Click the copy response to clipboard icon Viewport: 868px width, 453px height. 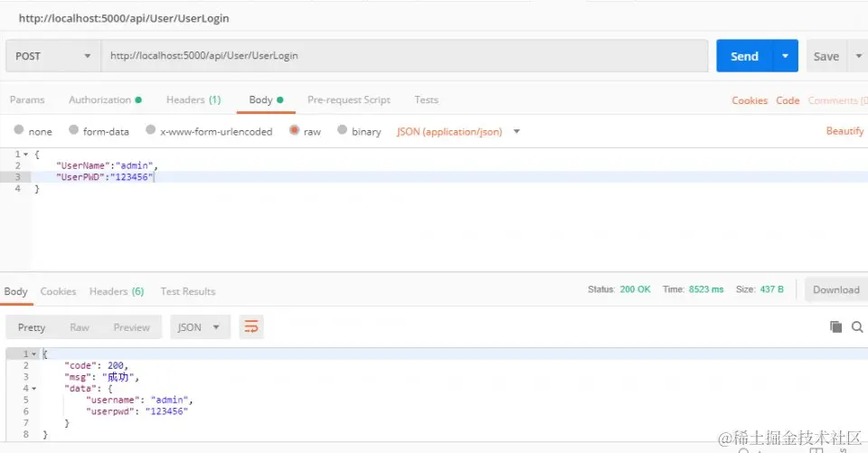tap(835, 326)
